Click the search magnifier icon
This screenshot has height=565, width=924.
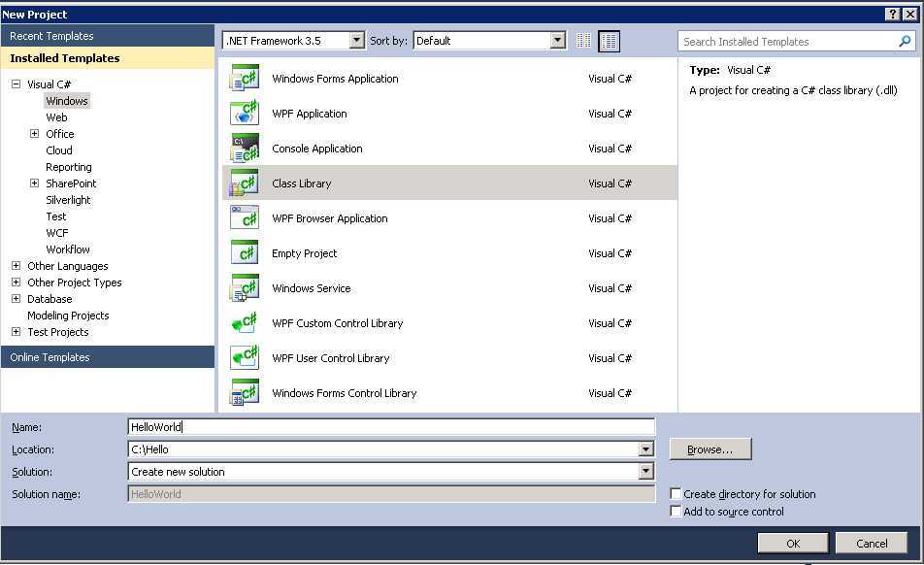[905, 41]
